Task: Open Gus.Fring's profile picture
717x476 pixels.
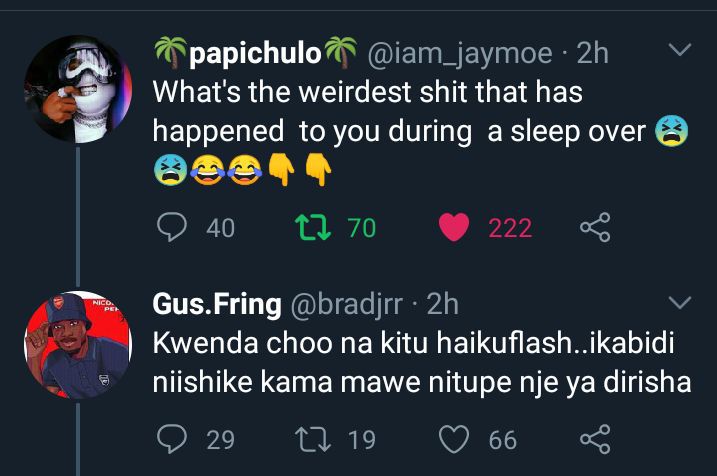Action: [78, 345]
